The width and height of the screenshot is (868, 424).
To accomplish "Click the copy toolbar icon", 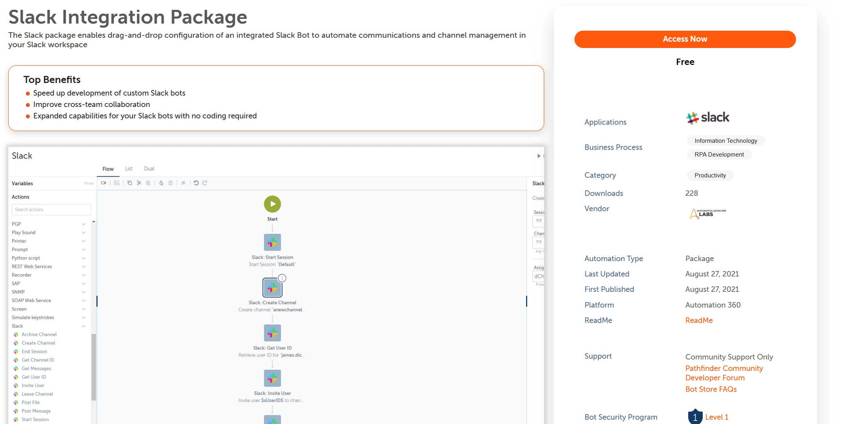I will tap(129, 183).
